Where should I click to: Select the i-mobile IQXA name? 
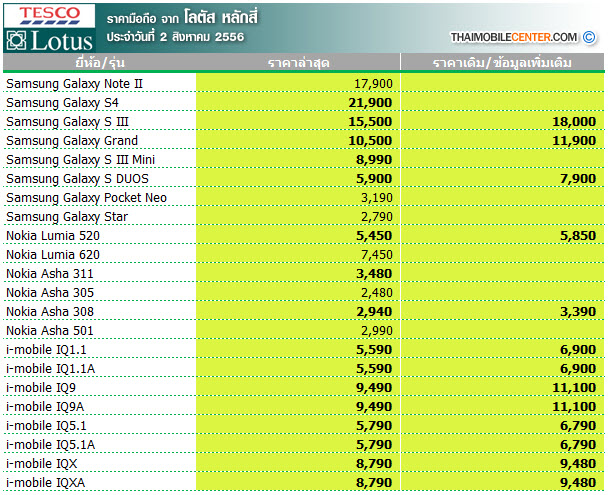[46, 483]
